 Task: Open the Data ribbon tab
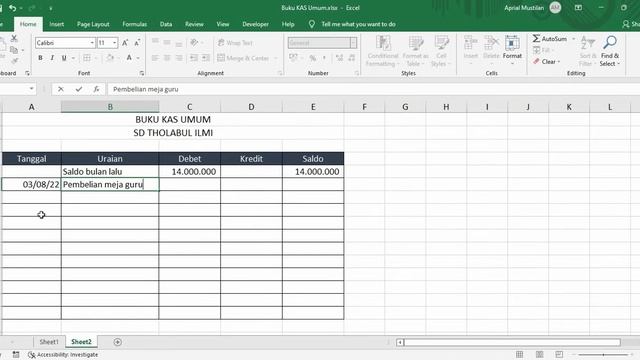point(166,24)
